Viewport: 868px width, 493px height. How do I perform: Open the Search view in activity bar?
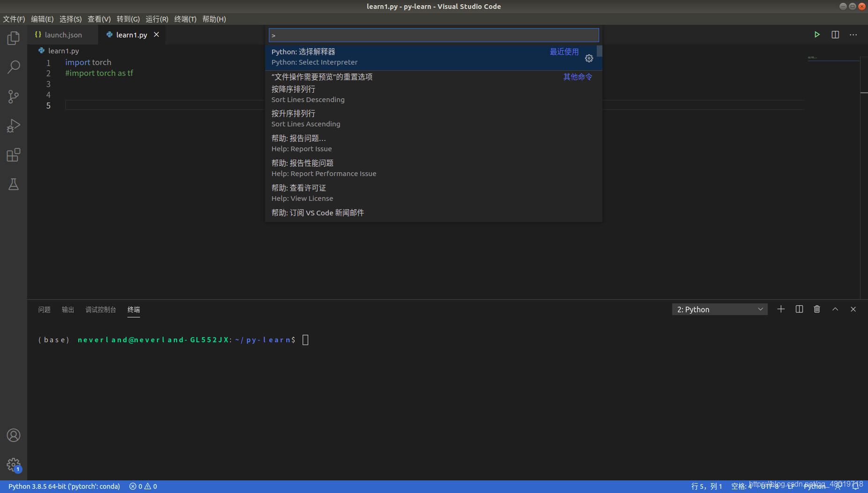click(14, 67)
